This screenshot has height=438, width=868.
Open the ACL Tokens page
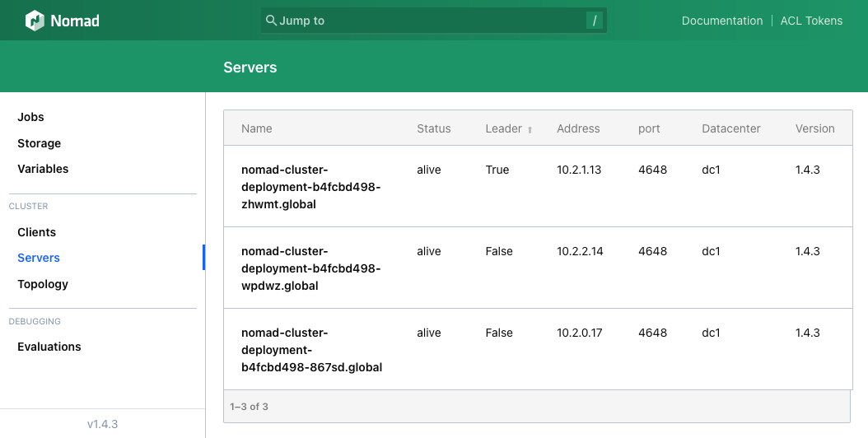pos(811,21)
